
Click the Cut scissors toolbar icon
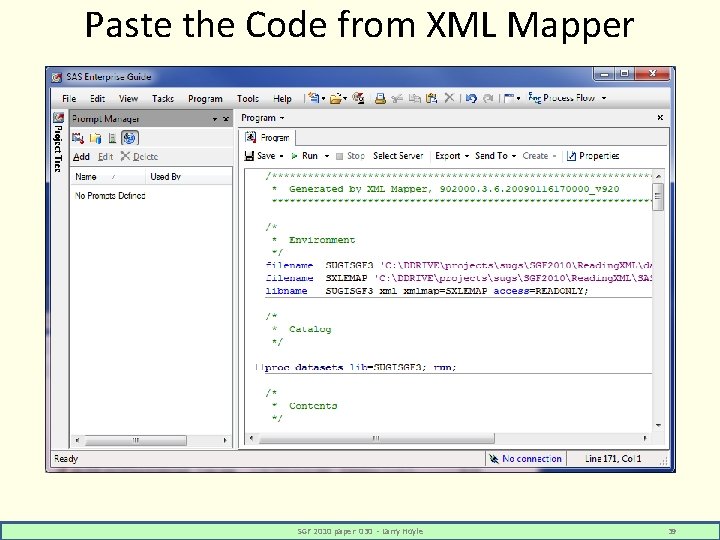(x=397, y=98)
